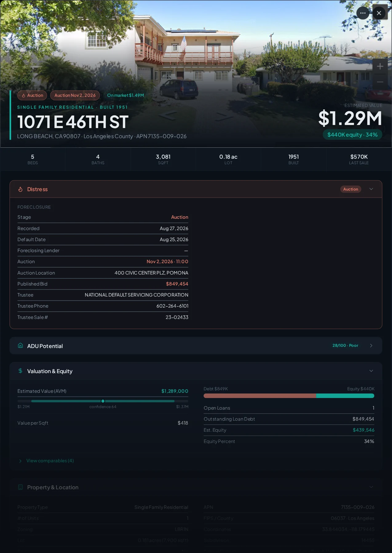This screenshot has height=553, width=392.
Task: Open the three-dot more options menu
Action: [x=363, y=13]
